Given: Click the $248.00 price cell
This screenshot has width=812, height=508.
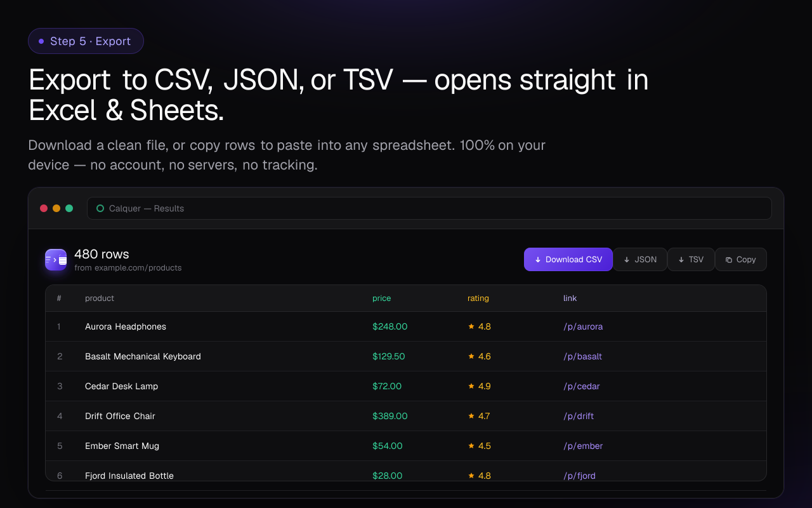Looking at the screenshot, I should 390,326.
